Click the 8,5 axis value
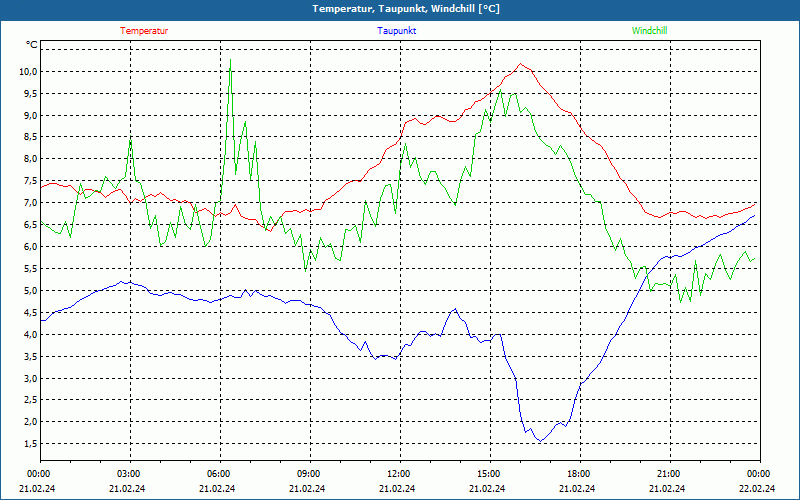Viewport: 800px width, 500px height. [x=30, y=137]
